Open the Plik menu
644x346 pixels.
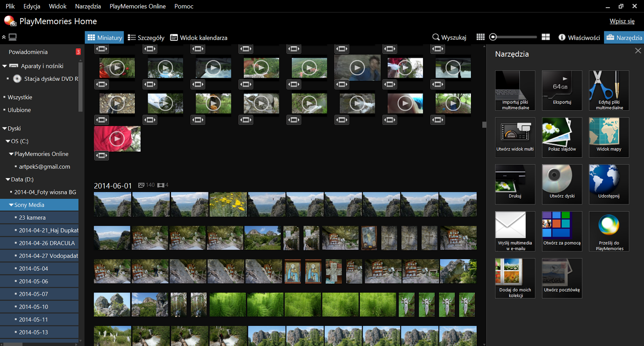click(x=10, y=6)
